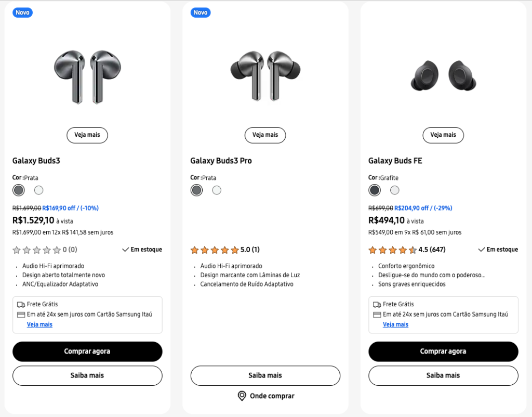Expand shipping details via Veja mais on Galaxy Buds3
The width and height of the screenshot is (532, 417).
pyautogui.click(x=39, y=324)
